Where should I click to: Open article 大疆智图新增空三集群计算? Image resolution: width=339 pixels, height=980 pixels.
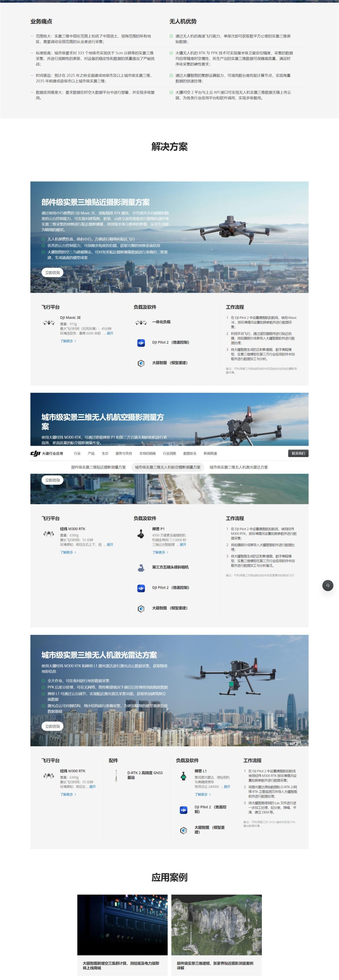[121, 965]
